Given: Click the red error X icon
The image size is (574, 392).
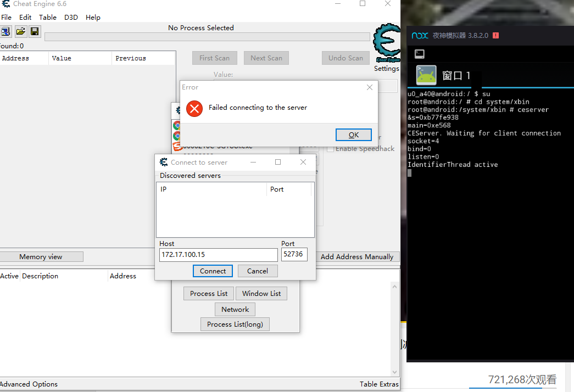Looking at the screenshot, I should [x=194, y=108].
